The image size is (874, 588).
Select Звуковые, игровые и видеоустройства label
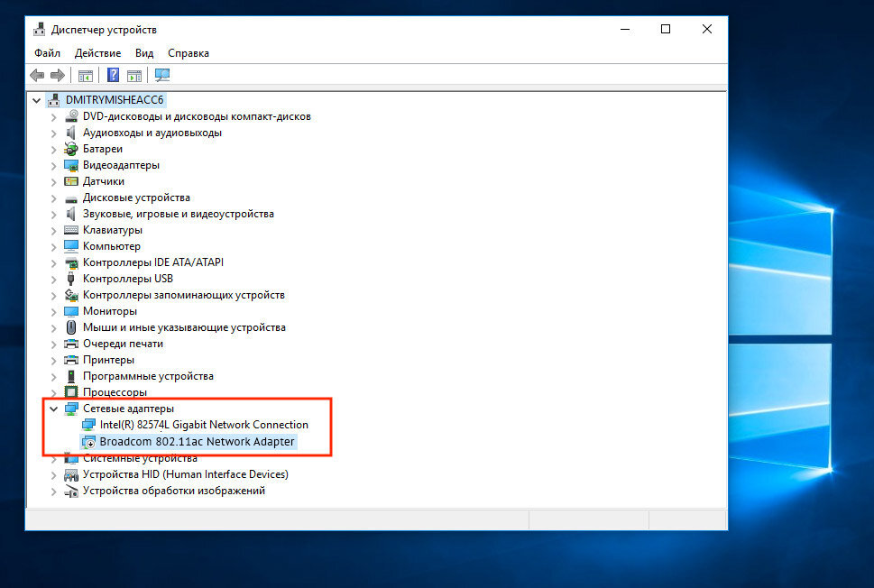pos(179,214)
